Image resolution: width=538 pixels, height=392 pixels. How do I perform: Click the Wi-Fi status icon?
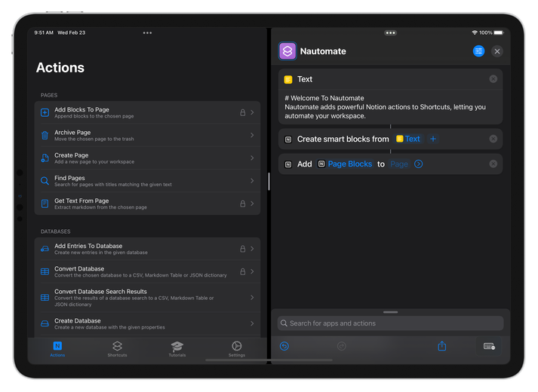click(475, 32)
